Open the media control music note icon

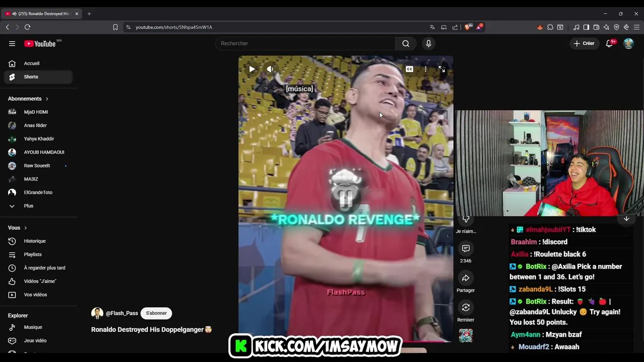(x=576, y=27)
